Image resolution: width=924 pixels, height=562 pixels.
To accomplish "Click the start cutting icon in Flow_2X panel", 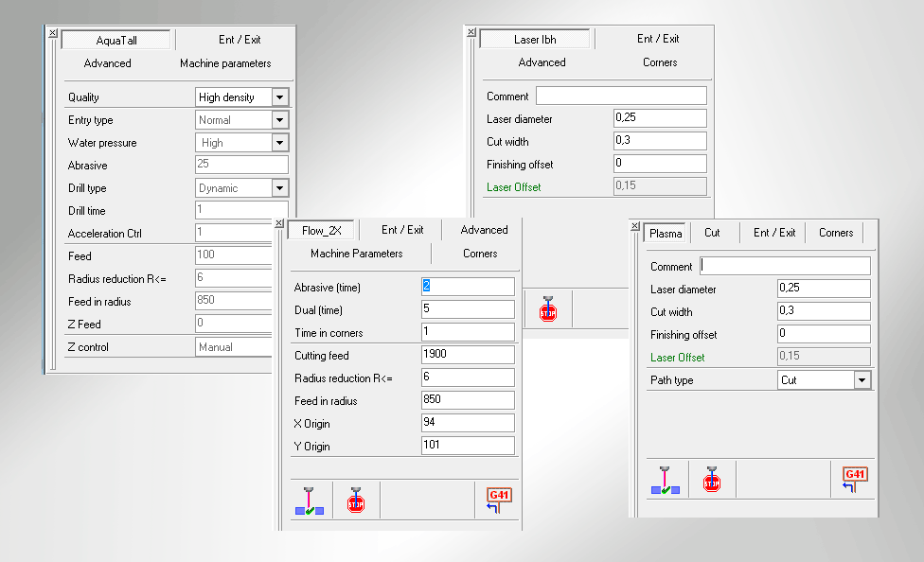I will (x=310, y=501).
